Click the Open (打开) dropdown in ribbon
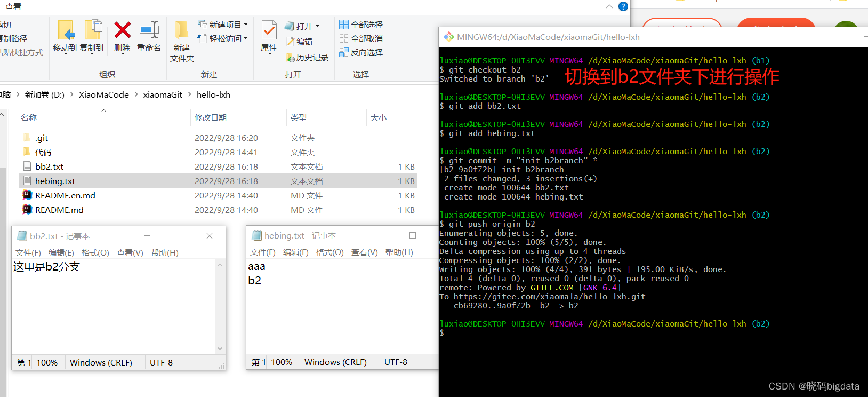868x397 pixels. (302, 26)
